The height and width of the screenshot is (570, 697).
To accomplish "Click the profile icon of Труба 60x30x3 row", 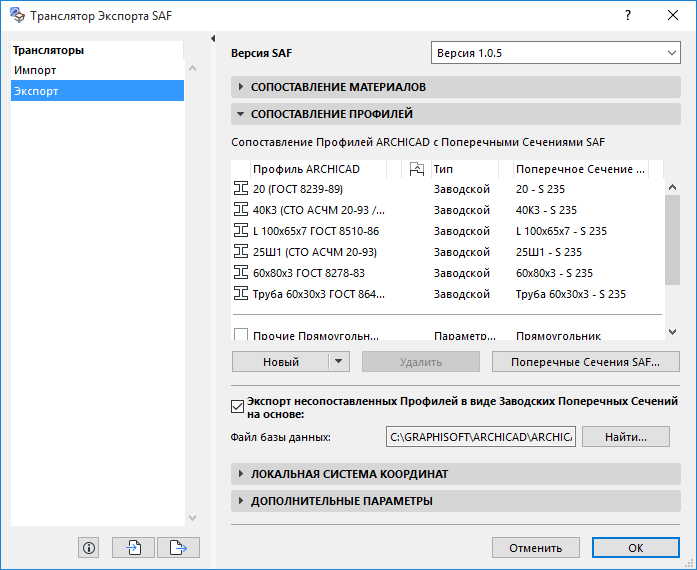I will tap(240, 293).
